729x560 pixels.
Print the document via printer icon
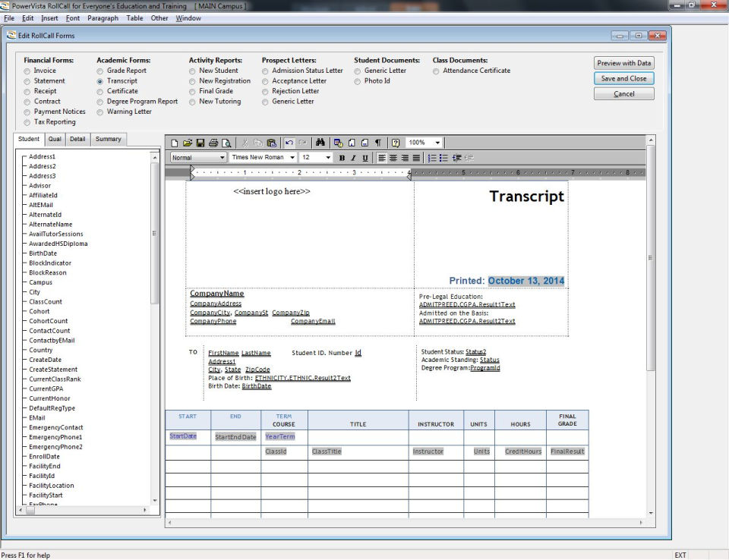point(213,143)
